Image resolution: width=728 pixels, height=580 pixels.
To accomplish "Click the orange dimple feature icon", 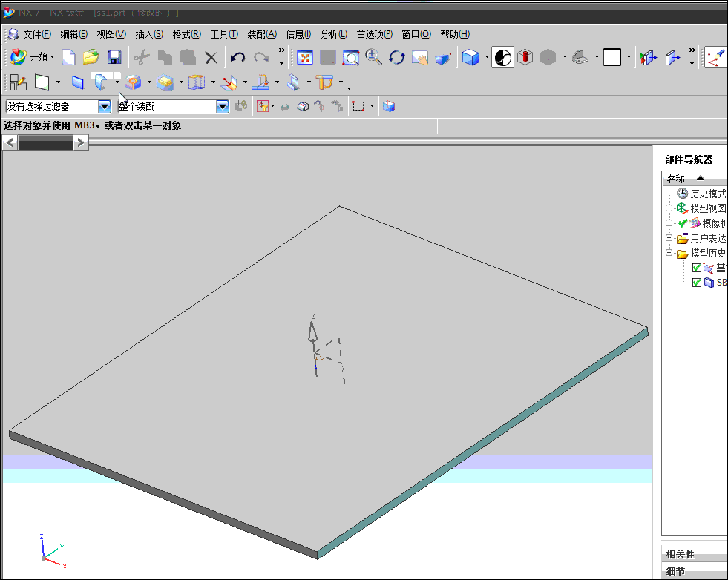I will coord(134,82).
